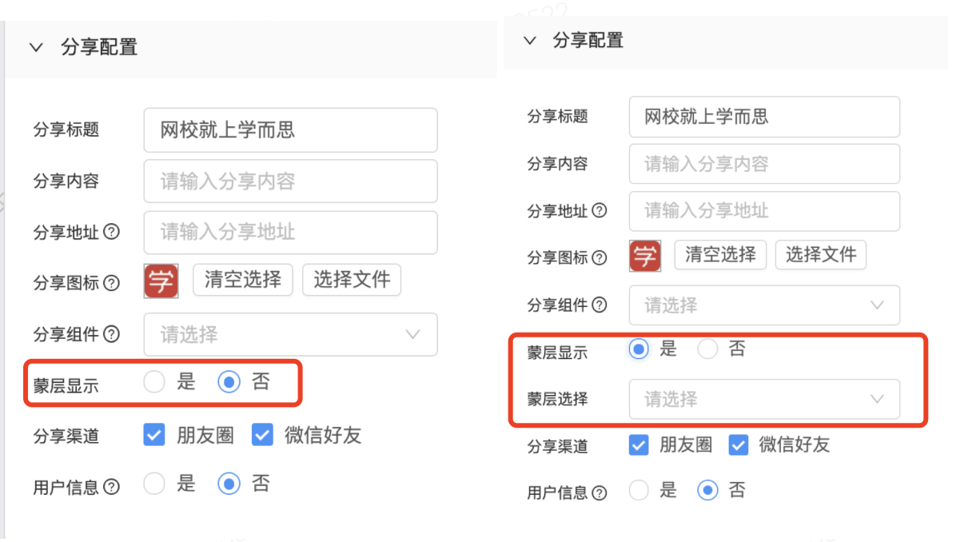
Task: Uncheck the 微信好友 checkbox in the right panel
Action: point(739,445)
